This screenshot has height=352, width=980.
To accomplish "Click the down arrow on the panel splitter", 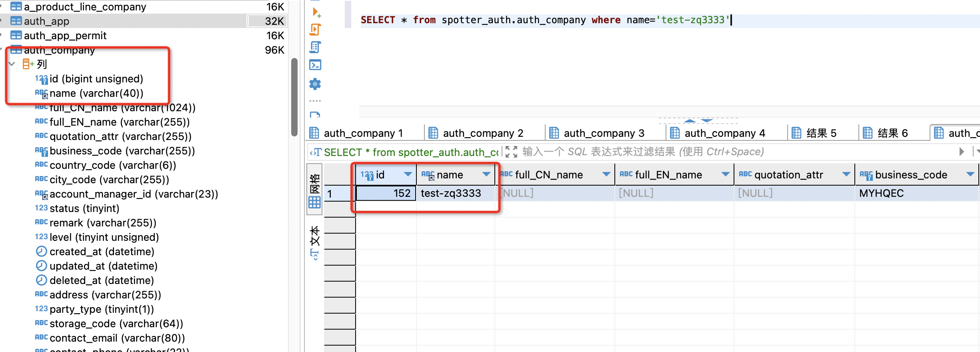I will click(x=707, y=120).
